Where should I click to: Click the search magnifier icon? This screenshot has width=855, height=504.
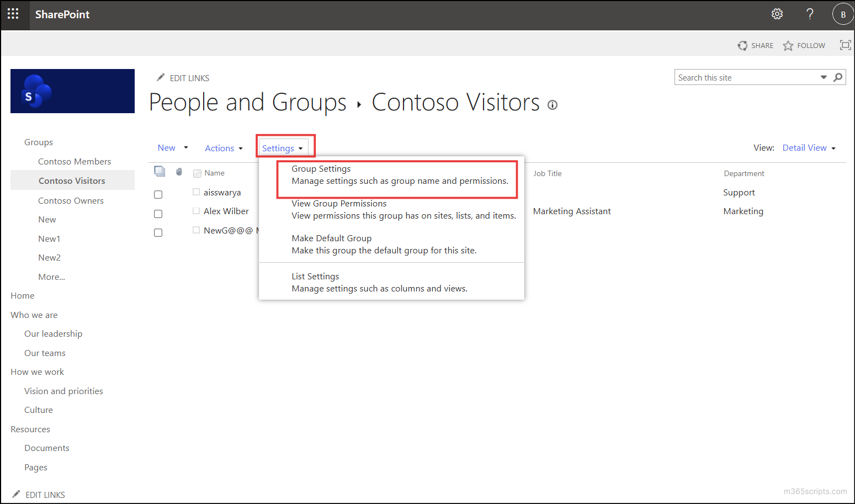[838, 77]
